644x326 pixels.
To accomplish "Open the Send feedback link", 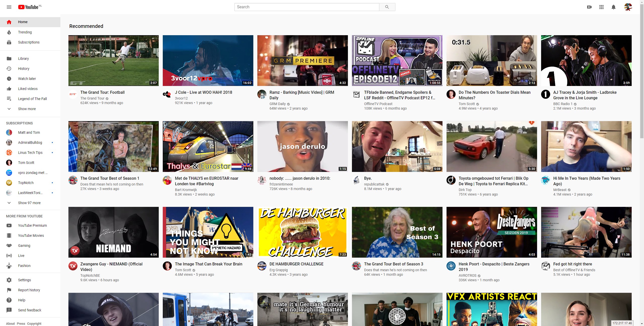I will (30, 310).
